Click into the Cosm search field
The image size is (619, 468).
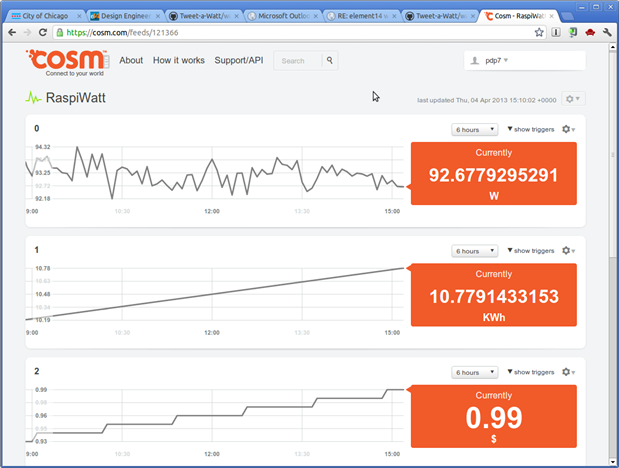298,61
